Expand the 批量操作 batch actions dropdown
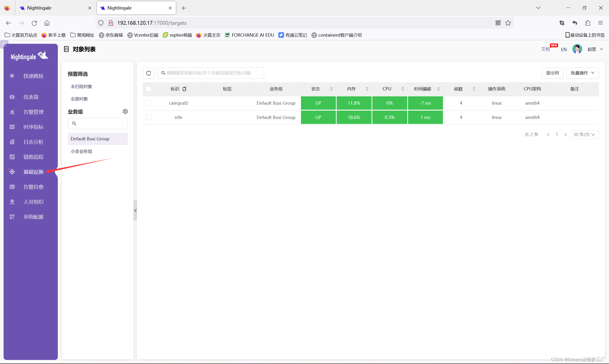Screen dimensions: 609x364 (x=582, y=73)
